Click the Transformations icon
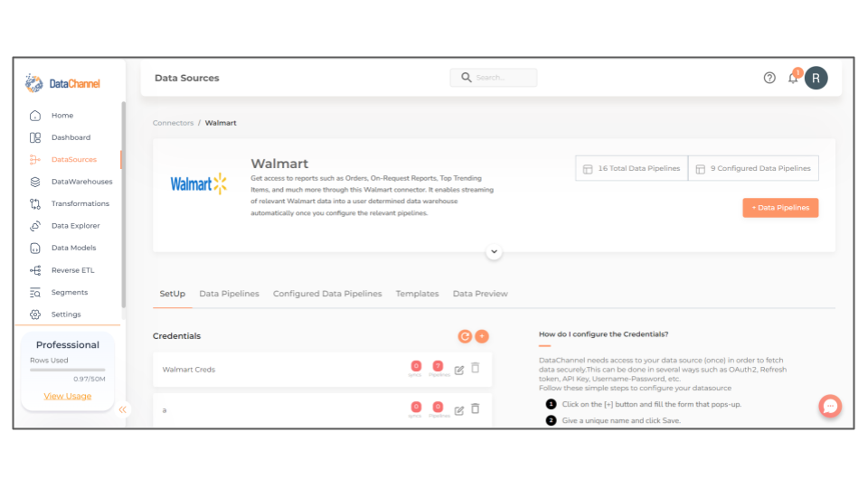This screenshot has width=868, height=488. (35, 203)
